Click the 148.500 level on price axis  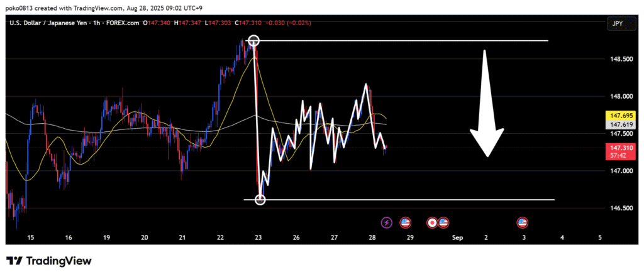(616, 60)
